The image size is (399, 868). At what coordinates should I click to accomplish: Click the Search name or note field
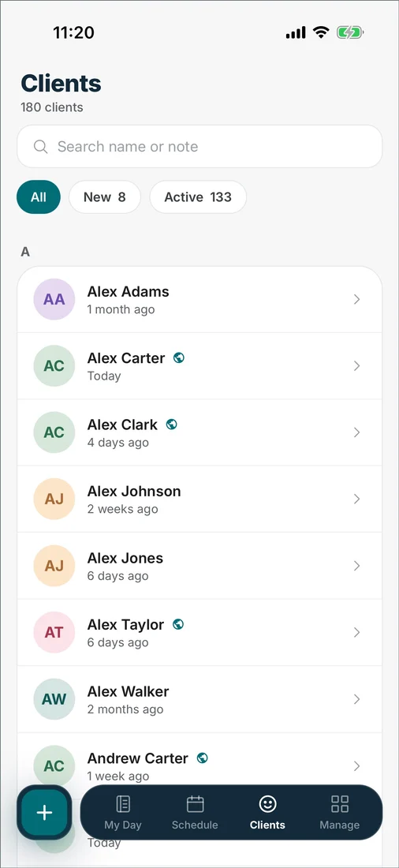coord(199,147)
